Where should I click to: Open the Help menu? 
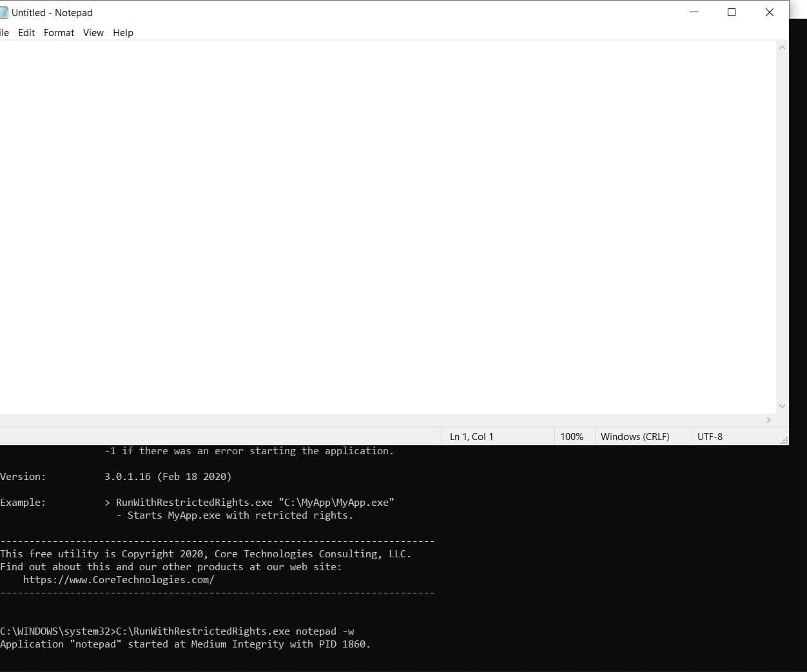point(122,32)
